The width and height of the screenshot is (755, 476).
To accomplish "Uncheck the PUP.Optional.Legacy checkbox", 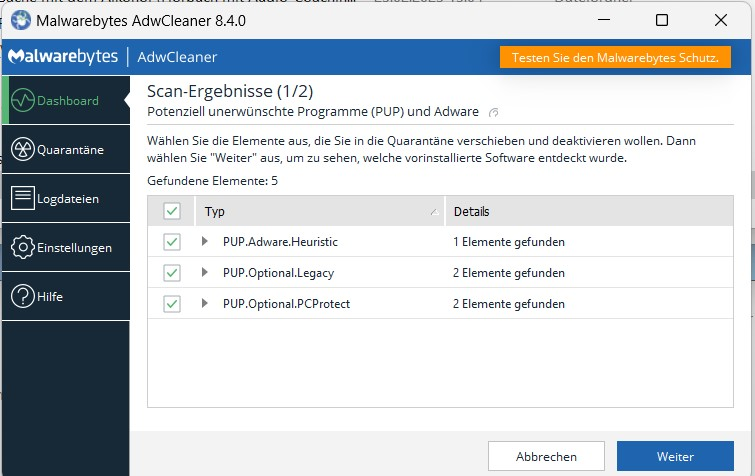I will [172, 273].
